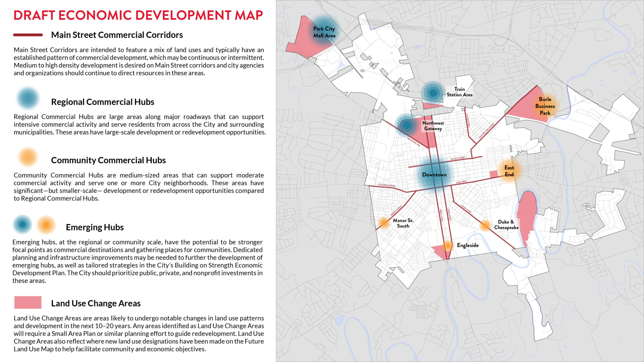Click the Regional Commercial Hubs legend symbol

(x=28, y=98)
